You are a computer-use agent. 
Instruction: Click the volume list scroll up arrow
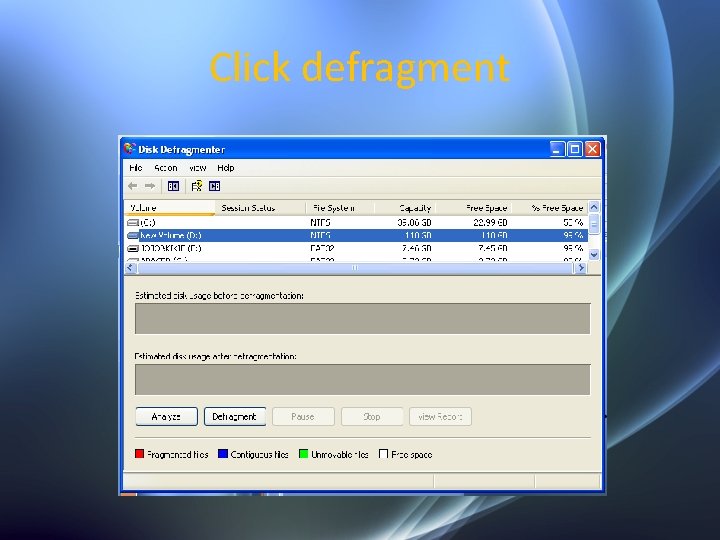coord(594,207)
